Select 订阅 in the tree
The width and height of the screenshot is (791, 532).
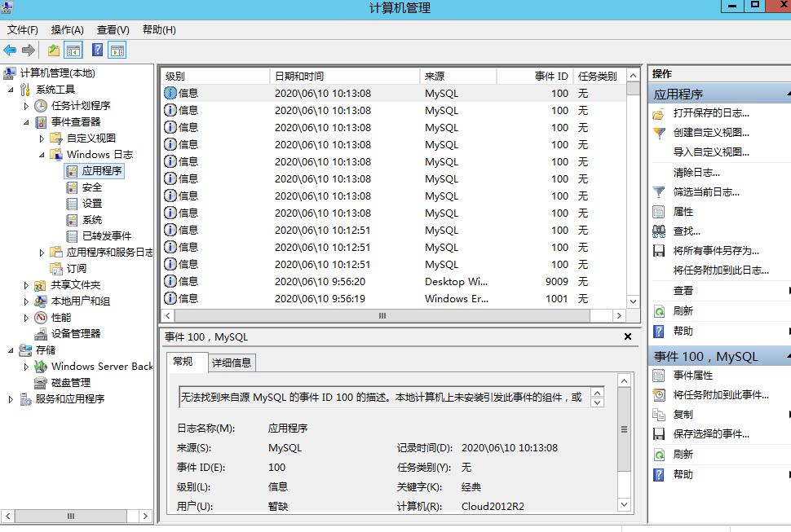coord(76,269)
